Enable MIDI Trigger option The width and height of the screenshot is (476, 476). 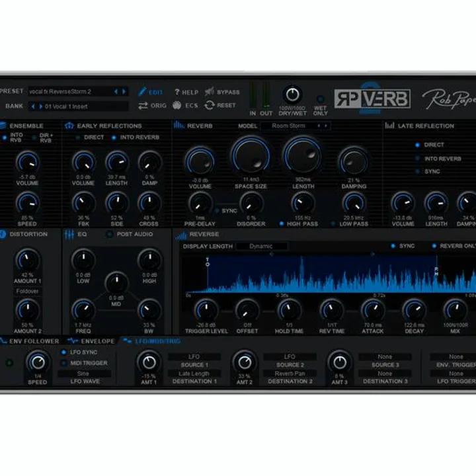(63, 363)
